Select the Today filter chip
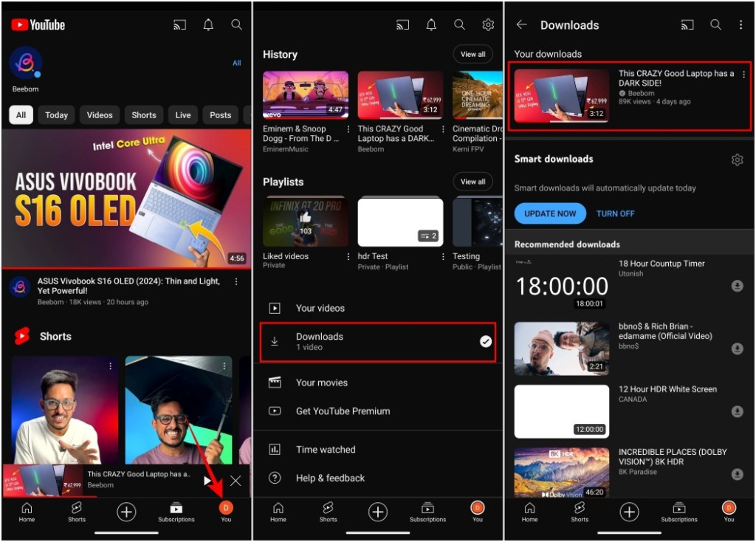756x542 pixels. click(x=56, y=114)
